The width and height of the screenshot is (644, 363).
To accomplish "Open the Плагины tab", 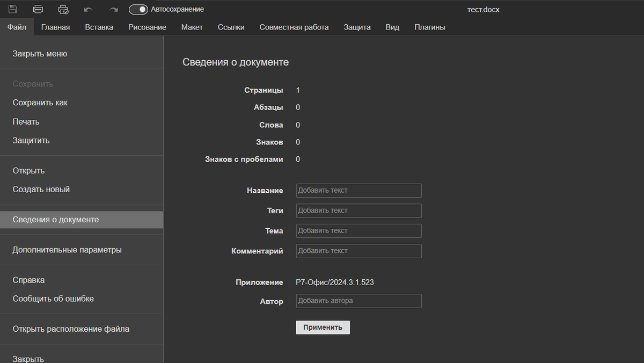I will 429,27.
